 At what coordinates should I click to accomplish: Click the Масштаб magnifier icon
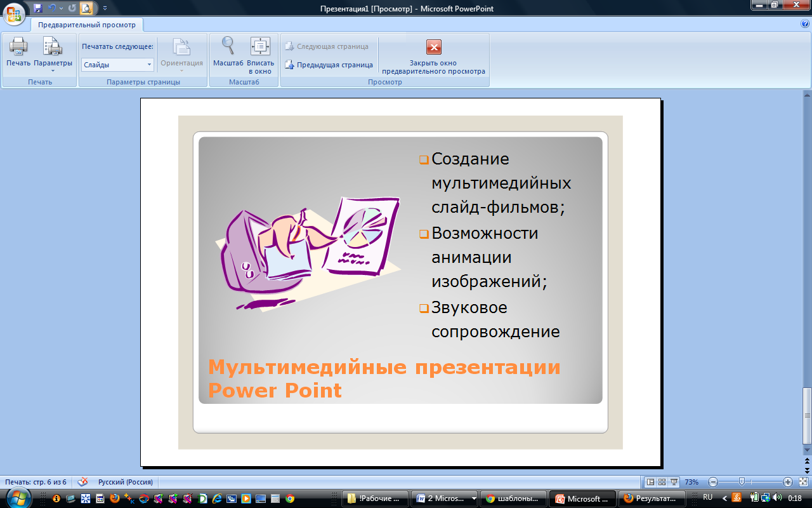[228, 46]
